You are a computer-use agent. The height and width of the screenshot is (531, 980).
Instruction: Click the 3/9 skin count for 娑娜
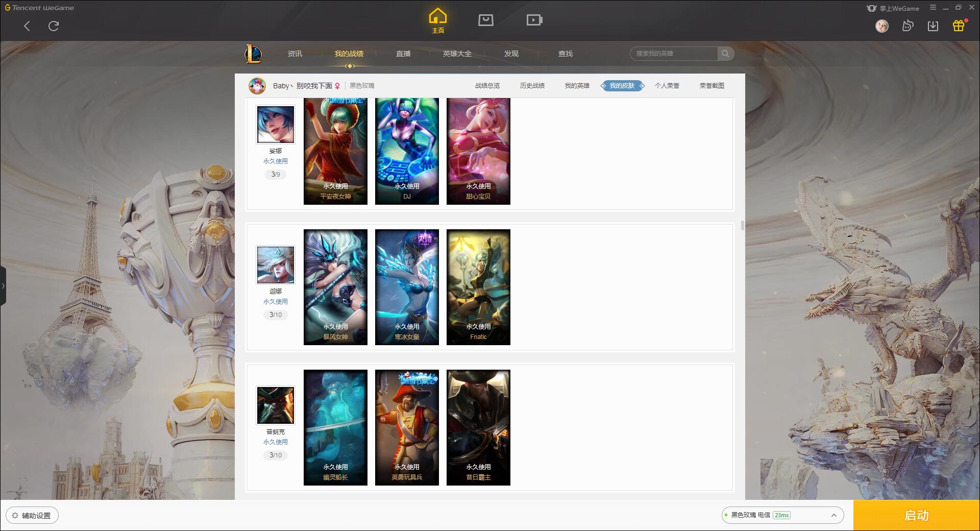coord(276,175)
